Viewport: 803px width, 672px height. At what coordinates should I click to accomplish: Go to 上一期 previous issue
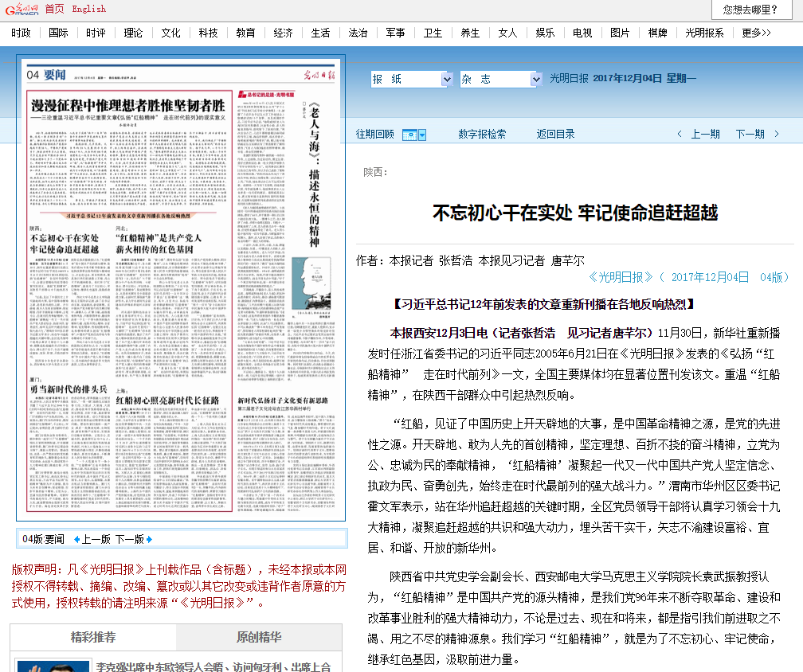(x=706, y=134)
